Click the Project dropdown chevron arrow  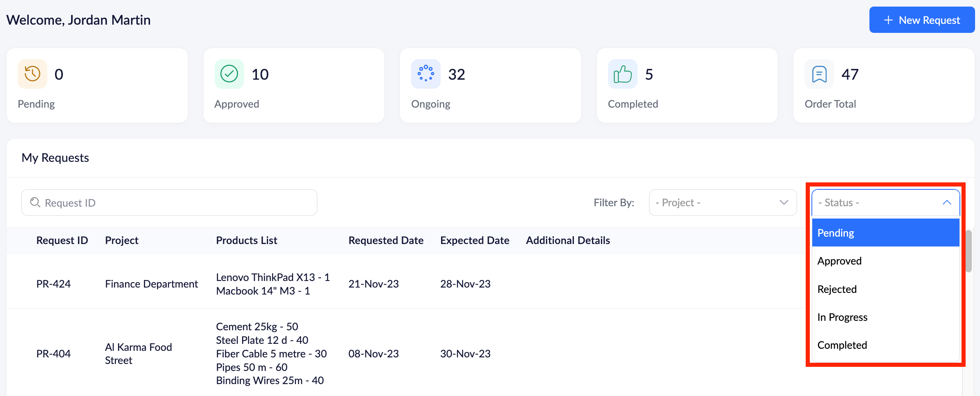click(784, 203)
